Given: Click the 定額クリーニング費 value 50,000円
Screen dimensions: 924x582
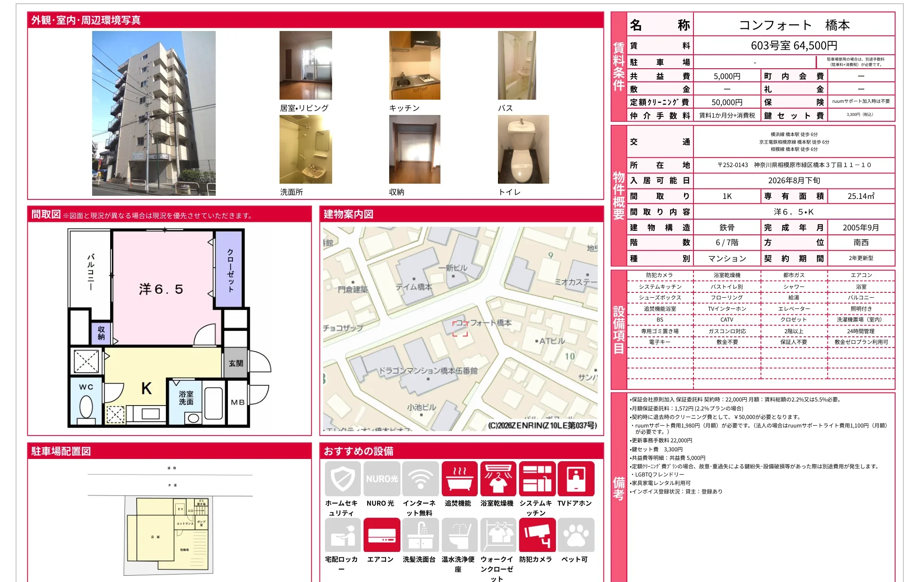Looking at the screenshot, I should (x=727, y=102).
